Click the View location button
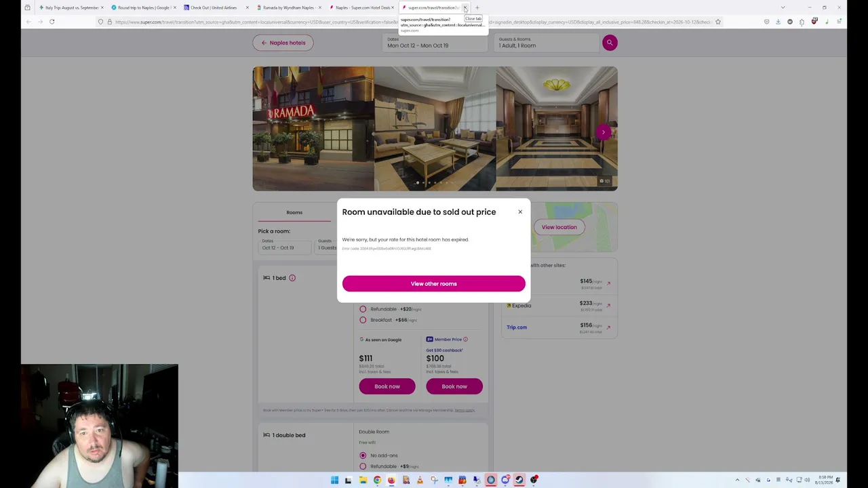 pos(559,227)
